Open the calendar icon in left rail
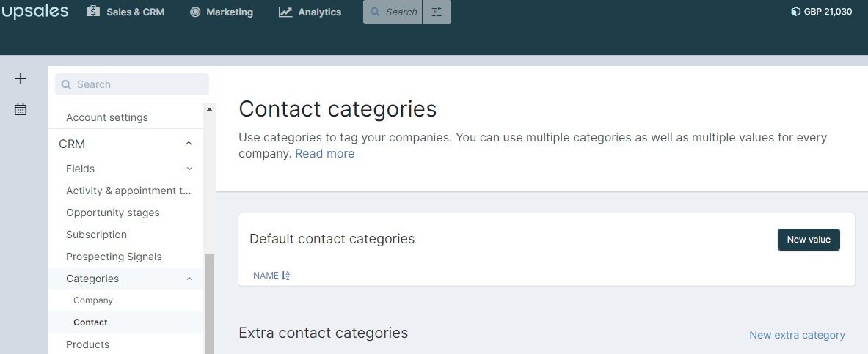868x354 pixels. [x=21, y=109]
